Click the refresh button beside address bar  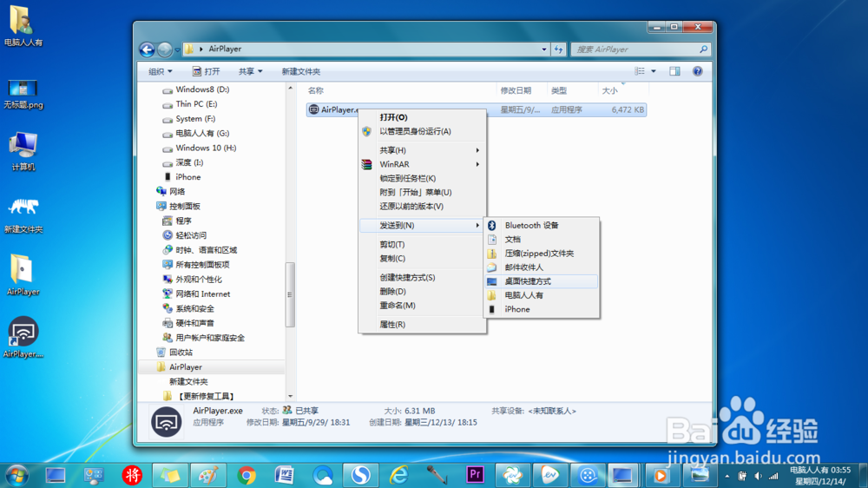(x=558, y=49)
